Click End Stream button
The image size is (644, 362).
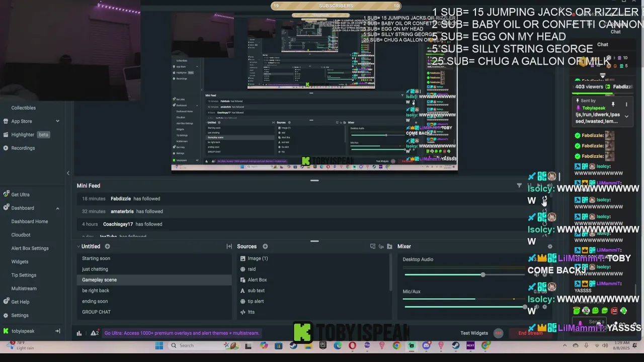[530, 333]
